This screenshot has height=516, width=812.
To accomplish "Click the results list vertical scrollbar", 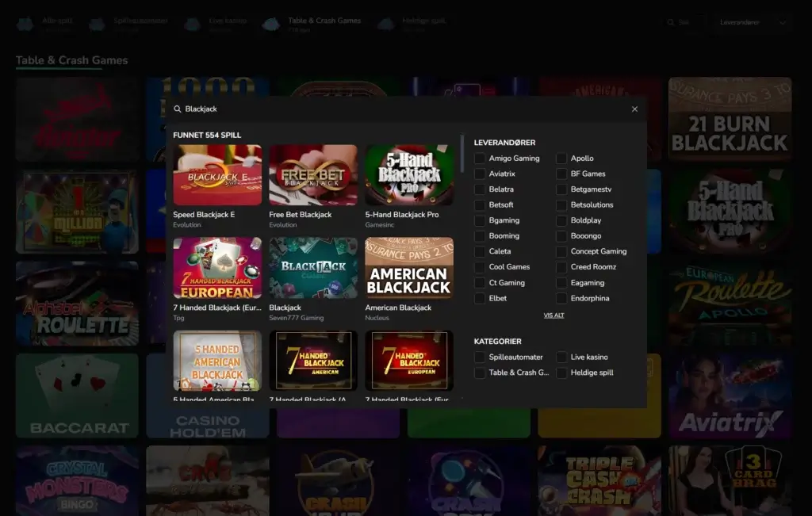I will 462,155.
